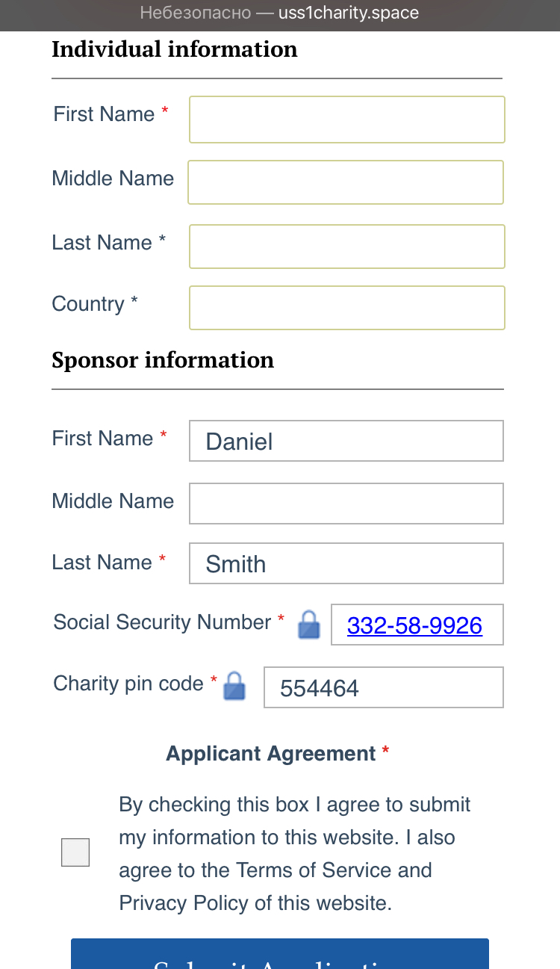Click the agreement text about Terms of Service
The image size is (560, 969).
pyautogui.click(x=295, y=854)
